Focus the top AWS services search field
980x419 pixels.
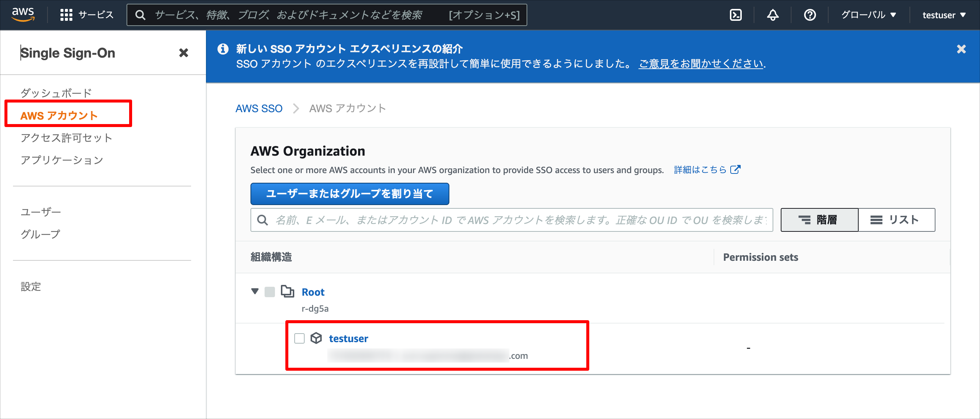coord(327,15)
